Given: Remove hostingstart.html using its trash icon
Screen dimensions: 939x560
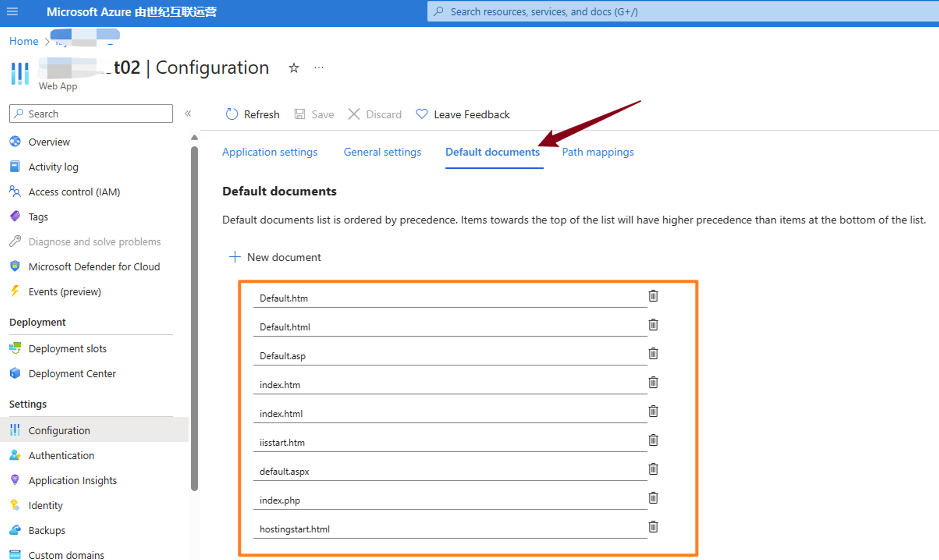Looking at the screenshot, I should pyautogui.click(x=653, y=527).
